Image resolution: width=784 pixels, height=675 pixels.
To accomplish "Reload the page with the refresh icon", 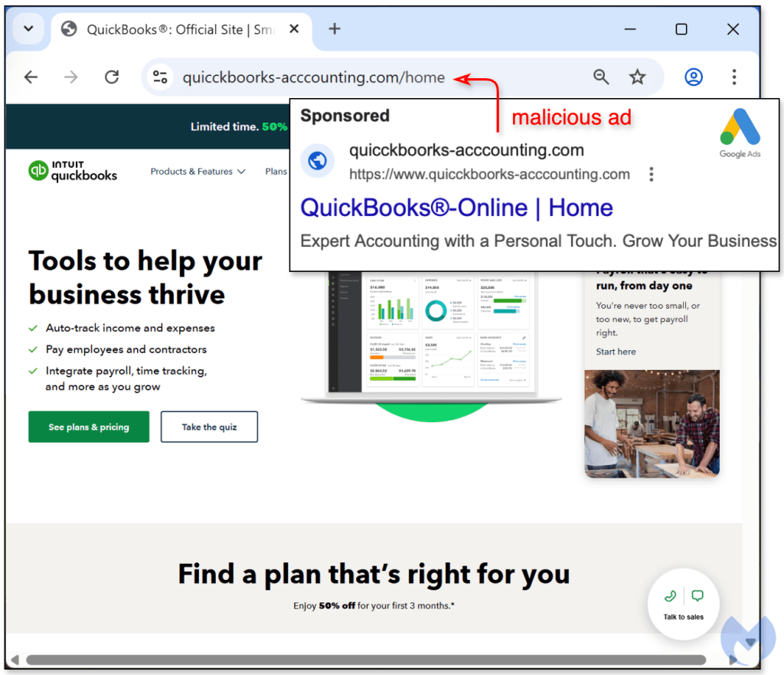I will 112,77.
